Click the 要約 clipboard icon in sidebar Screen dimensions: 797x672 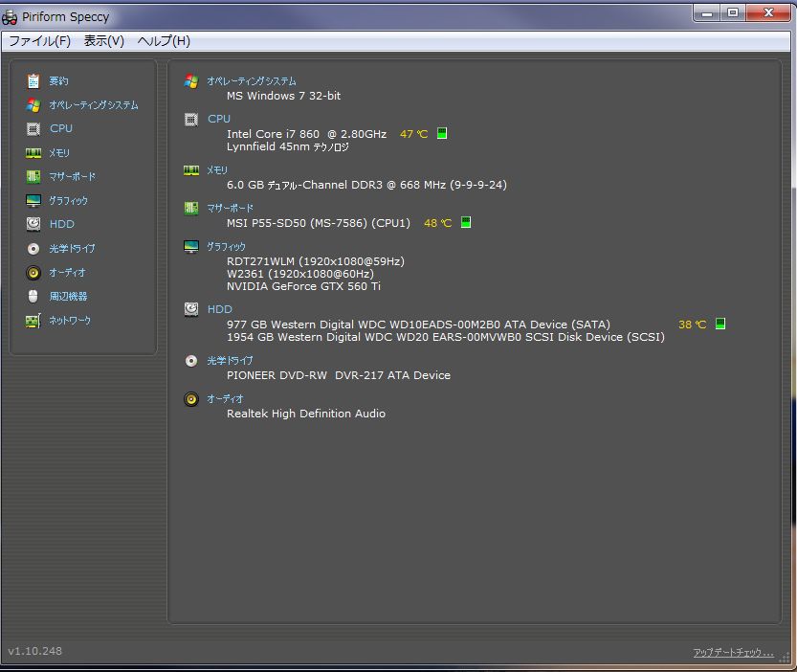(x=33, y=80)
